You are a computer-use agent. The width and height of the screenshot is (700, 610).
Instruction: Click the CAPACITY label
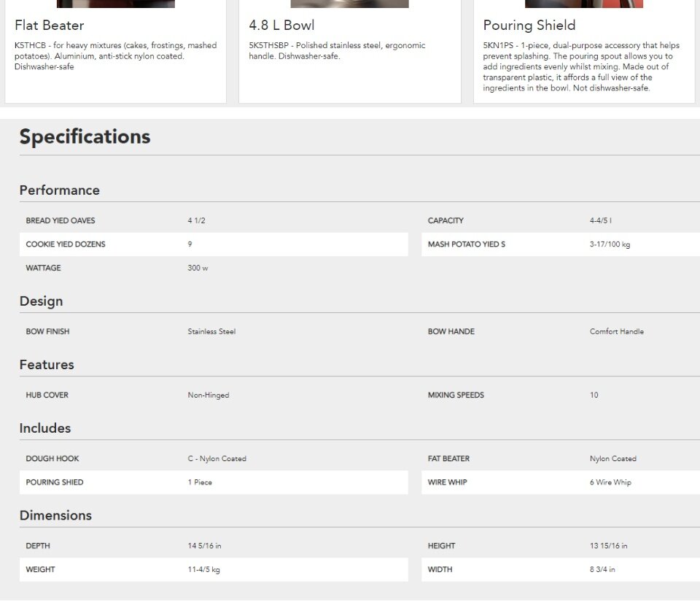coord(446,220)
